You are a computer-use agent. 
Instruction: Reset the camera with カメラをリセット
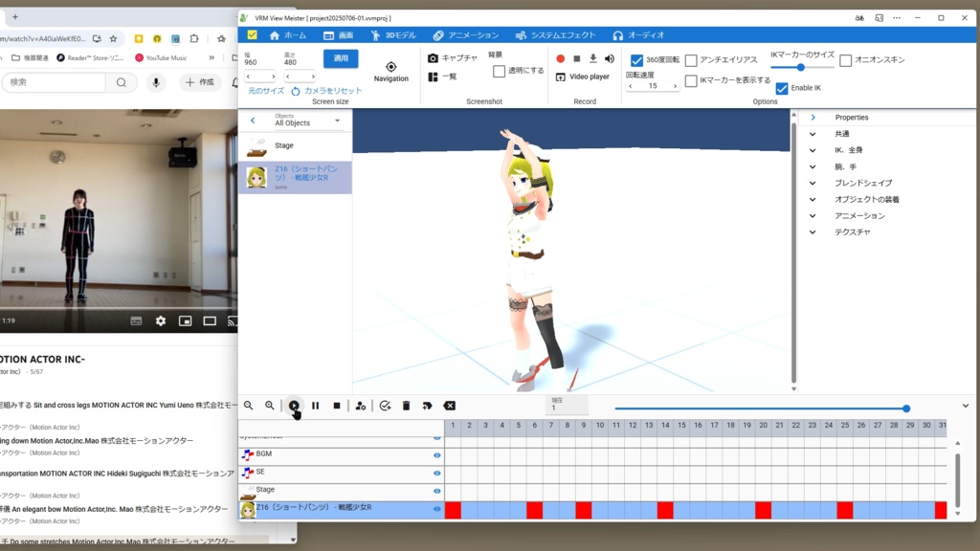point(327,91)
